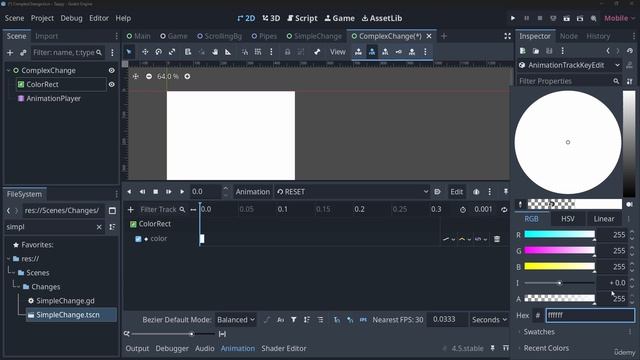This screenshot has height=360, width=640.
Task: Collapse the res:// folder
Action: click(x=8, y=259)
